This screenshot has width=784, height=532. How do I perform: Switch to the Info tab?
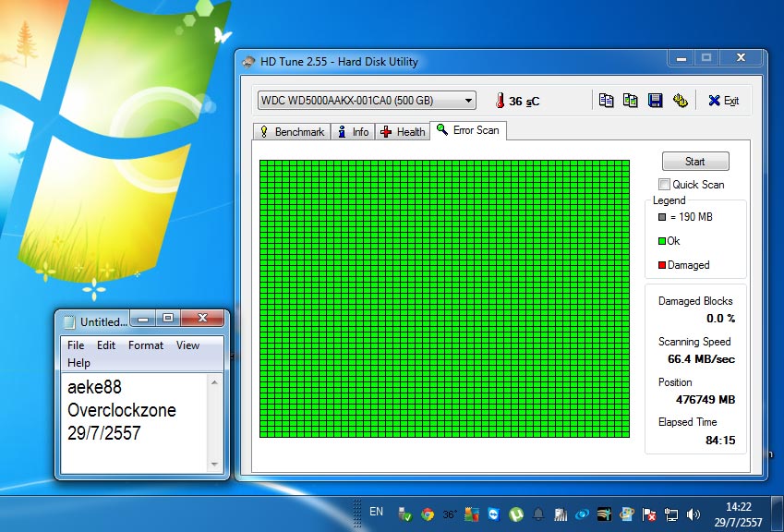353,132
